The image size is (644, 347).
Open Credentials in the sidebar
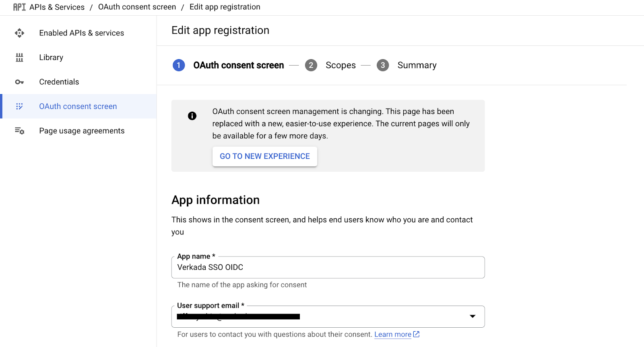tap(59, 82)
